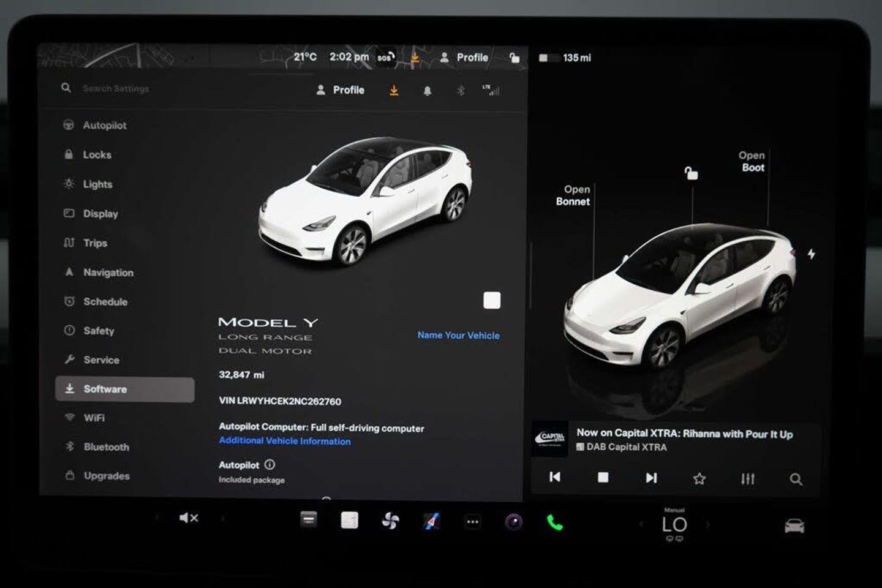
Task: Open Lights settings
Action: [88, 184]
